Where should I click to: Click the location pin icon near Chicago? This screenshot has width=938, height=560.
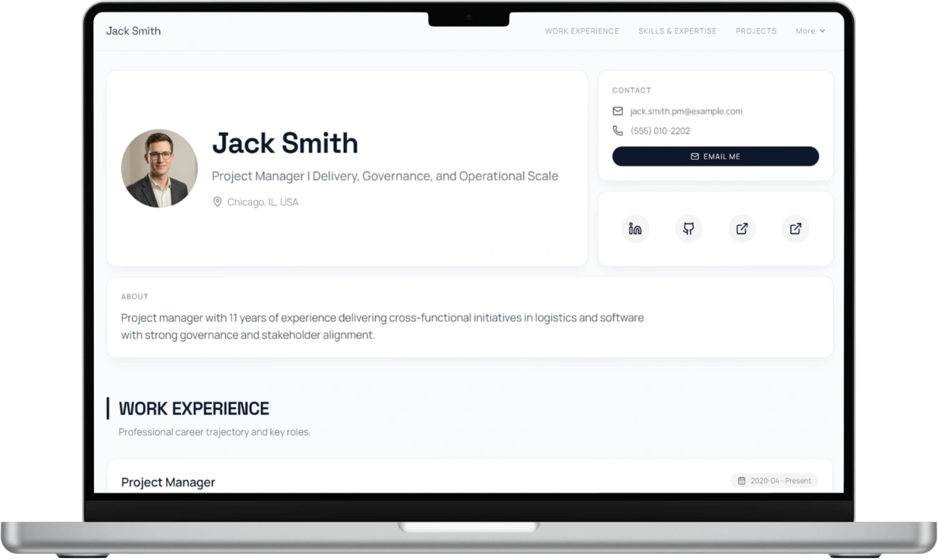(217, 202)
